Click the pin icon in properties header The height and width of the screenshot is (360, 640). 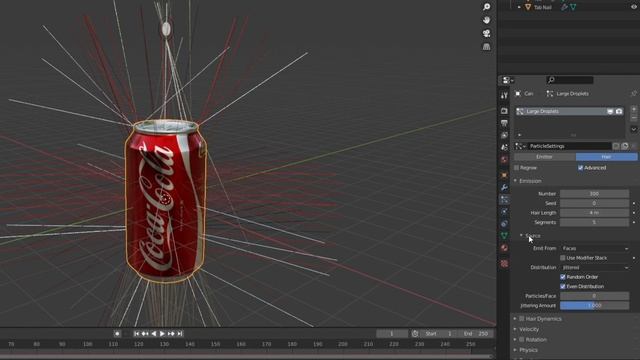[634, 93]
